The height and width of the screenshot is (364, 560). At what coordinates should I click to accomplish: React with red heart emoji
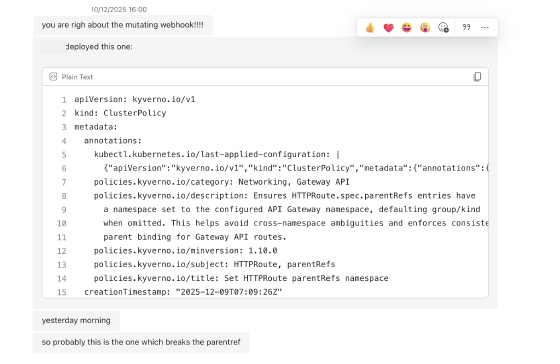coord(388,28)
